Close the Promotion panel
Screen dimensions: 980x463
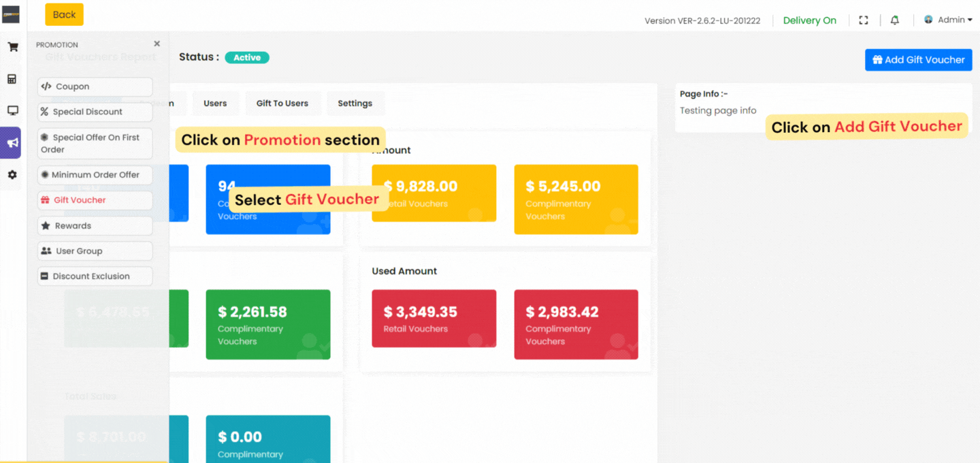[157, 44]
